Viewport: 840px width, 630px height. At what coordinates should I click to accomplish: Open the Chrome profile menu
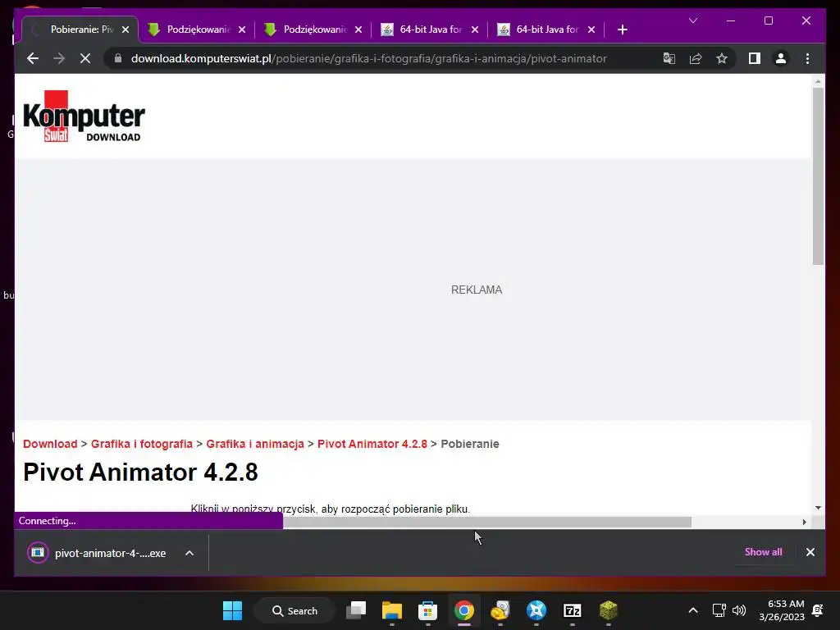point(781,58)
